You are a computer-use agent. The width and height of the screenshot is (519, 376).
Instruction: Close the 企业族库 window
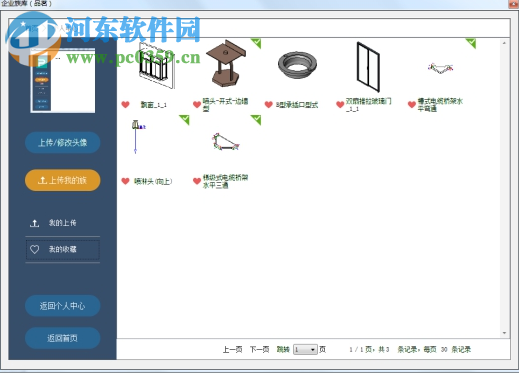click(514, 4)
